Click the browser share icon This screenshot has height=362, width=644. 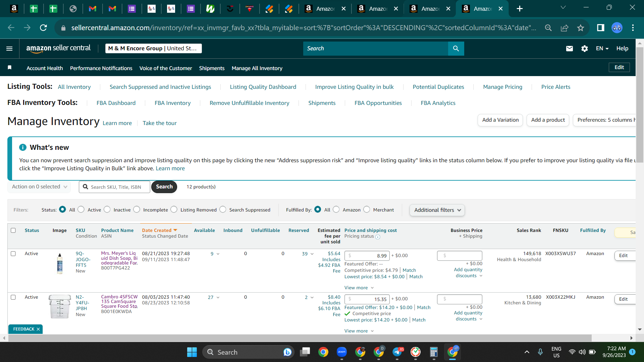tap(565, 28)
